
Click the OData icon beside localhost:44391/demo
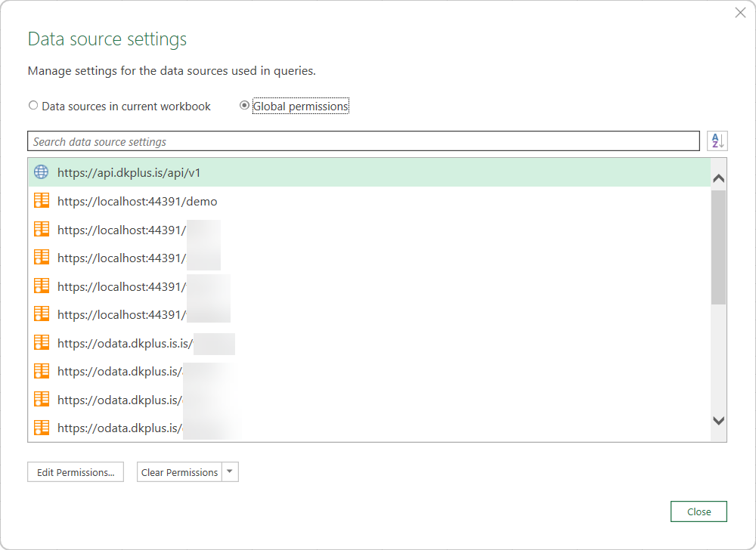point(42,201)
